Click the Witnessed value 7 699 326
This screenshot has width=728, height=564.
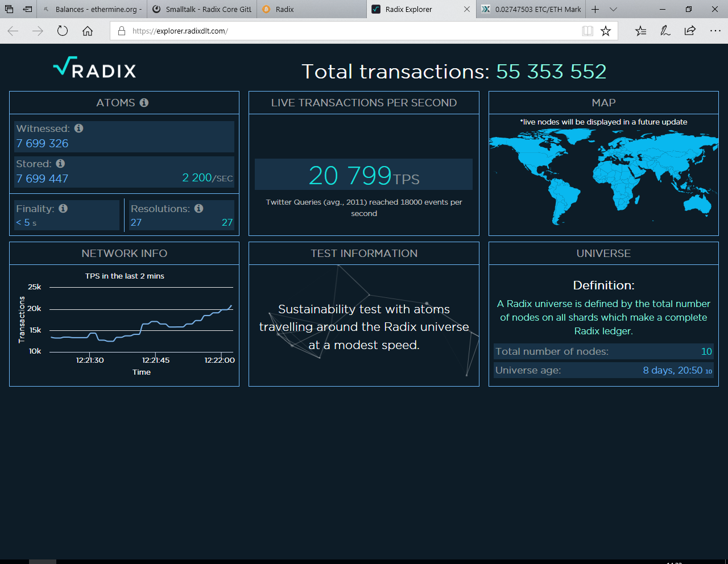tap(42, 143)
